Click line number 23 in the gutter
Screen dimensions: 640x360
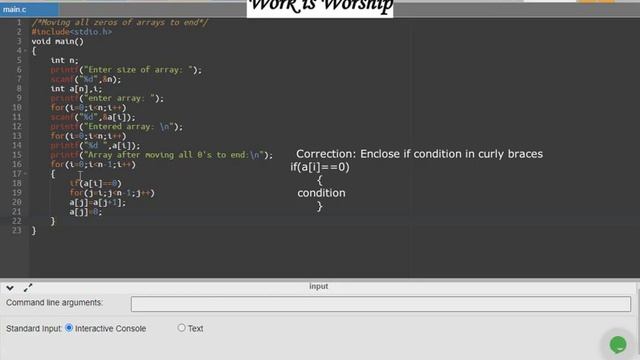pyautogui.click(x=16, y=231)
